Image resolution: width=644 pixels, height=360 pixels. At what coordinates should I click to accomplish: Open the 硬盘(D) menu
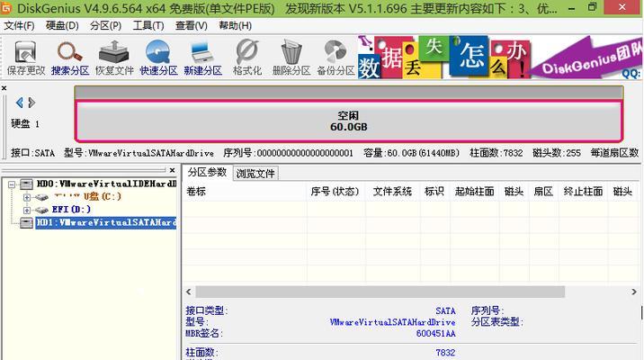62,25
